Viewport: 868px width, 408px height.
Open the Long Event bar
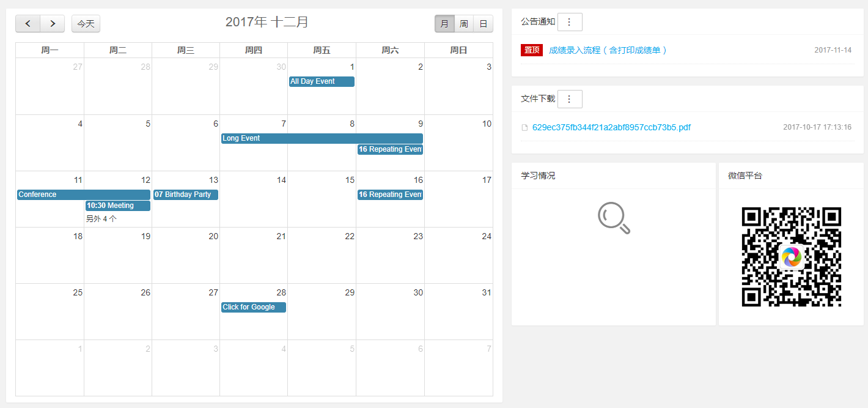coord(322,138)
